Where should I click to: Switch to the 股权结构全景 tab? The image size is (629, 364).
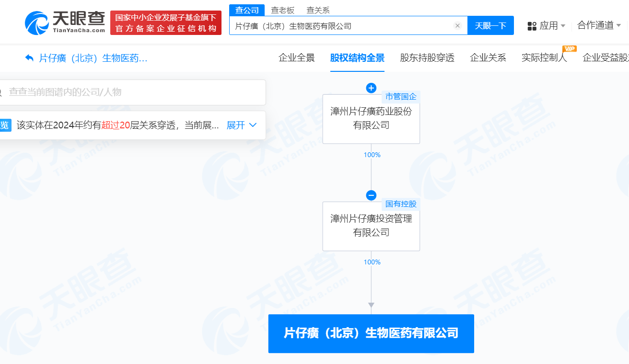357,58
